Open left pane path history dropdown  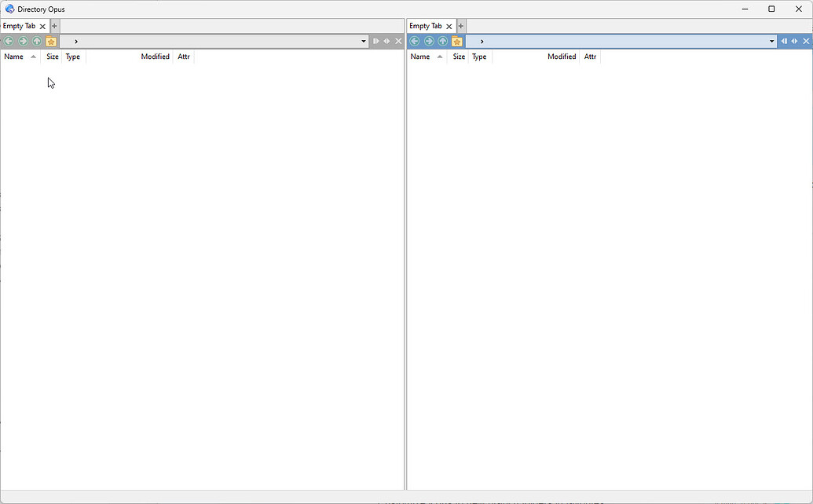(x=364, y=41)
